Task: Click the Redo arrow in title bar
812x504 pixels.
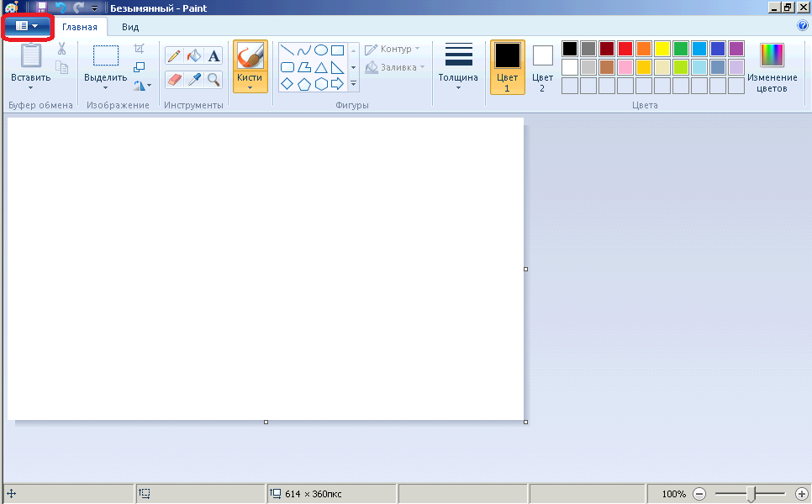Action: pyautogui.click(x=78, y=8)
